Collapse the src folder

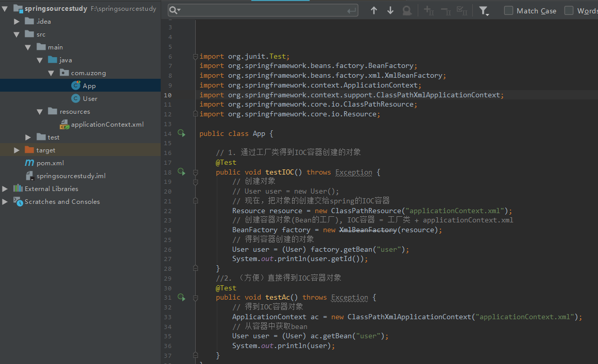click(16, 34)
